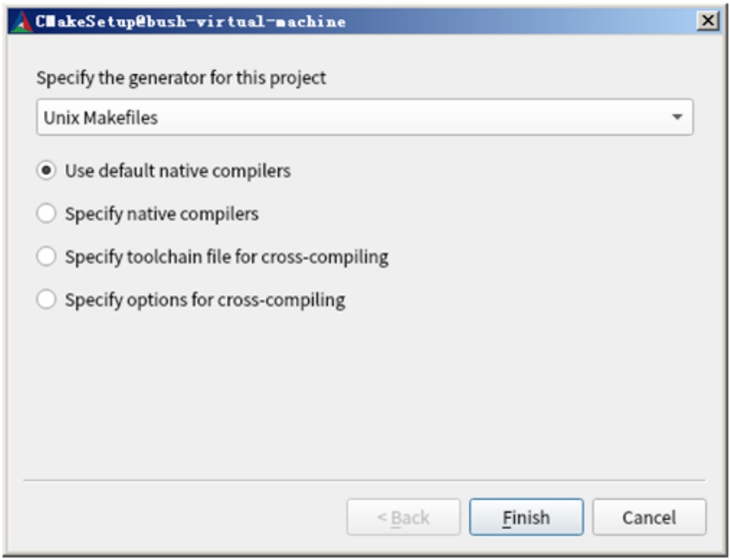The height and width of the screenshot is (560, 730).
Task: Click the generator dropdown arrow
Action: (677, 117)
